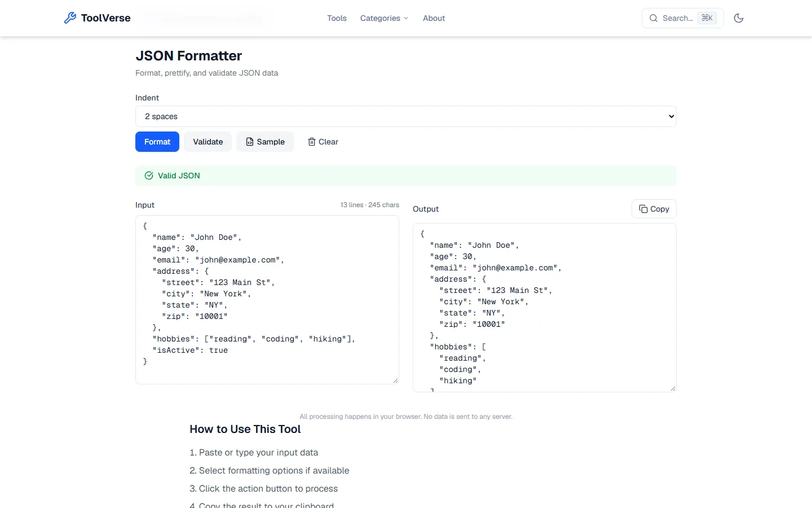Click the ToolVerse wrench logo icon
Image resolution: width=812 pixels, height=508 pixels.
pos(70,18)
